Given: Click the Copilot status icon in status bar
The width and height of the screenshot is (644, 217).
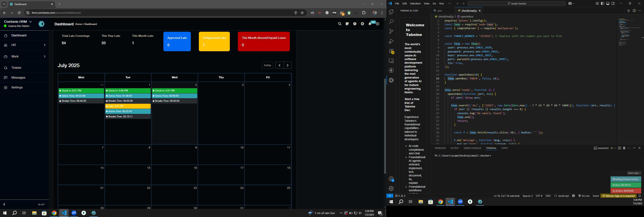Looking at the screenshot, I should tap(573, 196).
